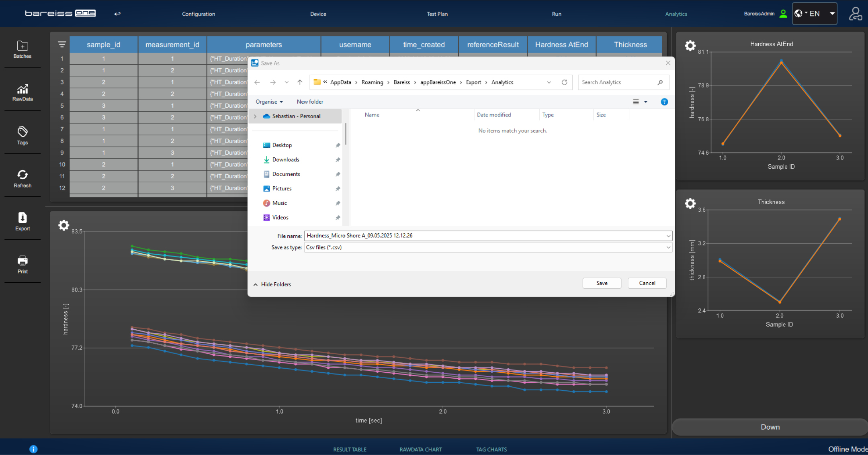Open the Batches sidebar icon

click(23, 49)
